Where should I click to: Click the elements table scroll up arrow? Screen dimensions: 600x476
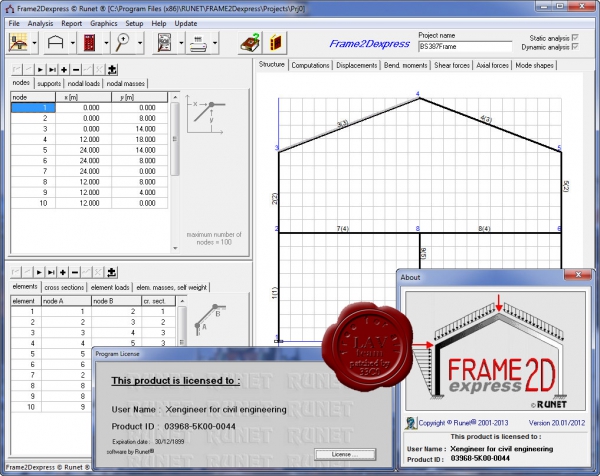click(182, 301)
